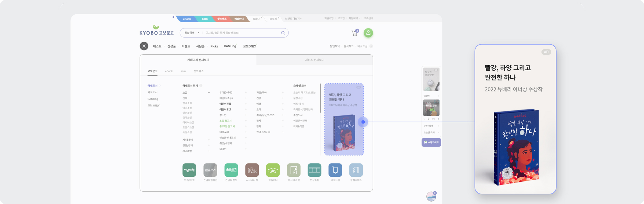Screen dimensions: 644x204
Task: Open the 스토리 external tab
Action: (274, 19)
